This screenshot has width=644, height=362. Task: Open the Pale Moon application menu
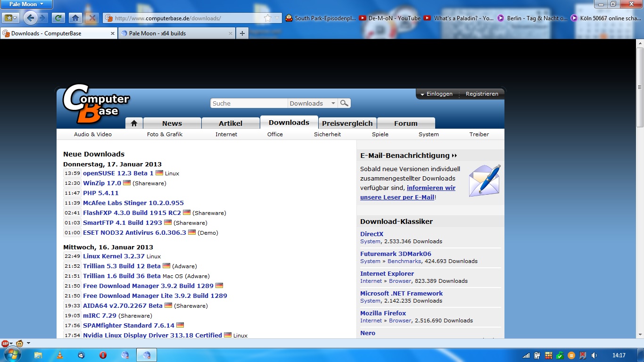tap(26, 4)
